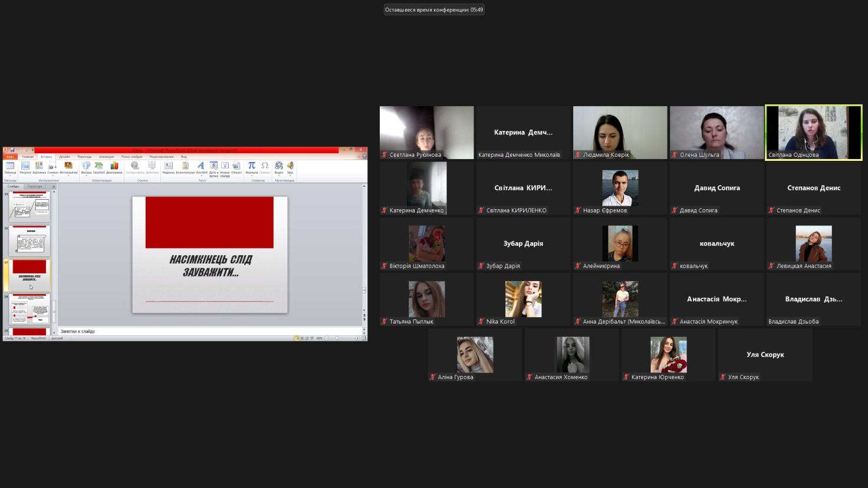Select Світлана Одінцова's video tile
This screenshot has height=488, width=868.
(x=813, y=133)
